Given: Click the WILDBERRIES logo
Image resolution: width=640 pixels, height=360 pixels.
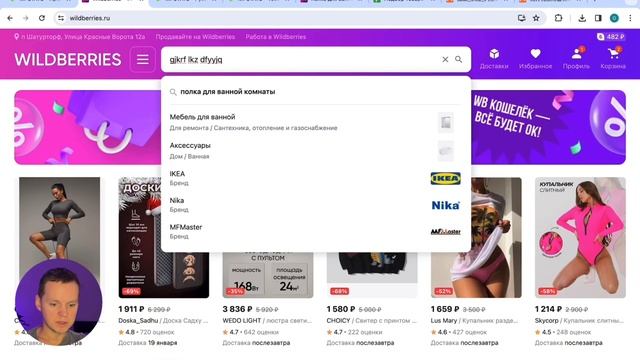Looking at the screenshot, I should tap(68, 60).
